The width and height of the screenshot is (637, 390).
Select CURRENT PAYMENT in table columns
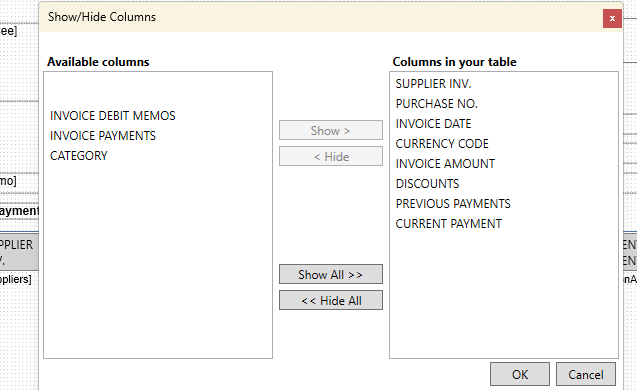448,223
